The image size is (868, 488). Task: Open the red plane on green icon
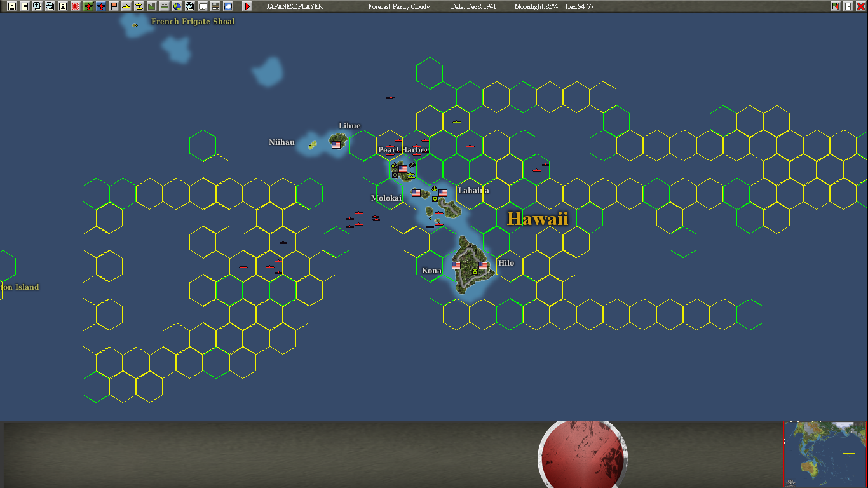pos(88,6)
